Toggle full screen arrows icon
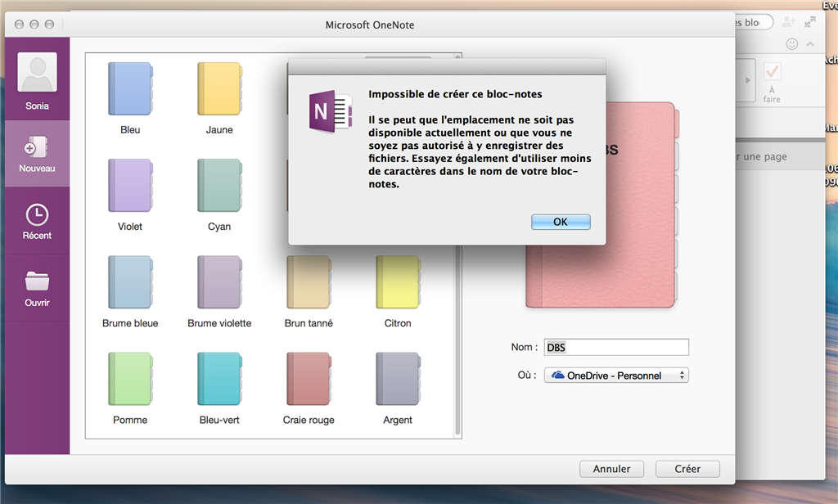 click(810, 22)
